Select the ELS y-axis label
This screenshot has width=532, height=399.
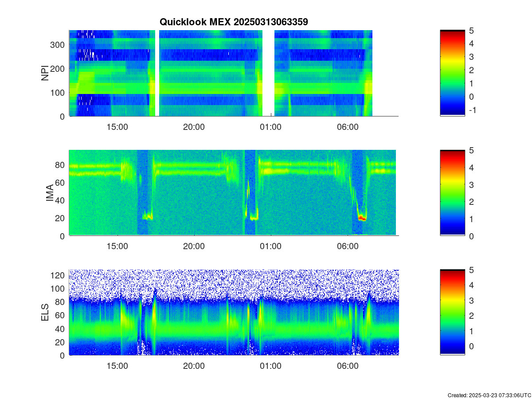(x=45, y=313)
